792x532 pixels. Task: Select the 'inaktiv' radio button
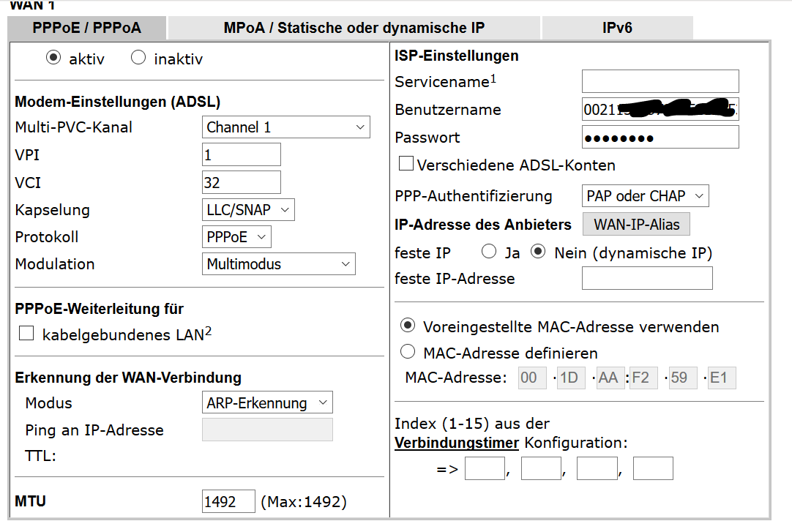point(138,58)
